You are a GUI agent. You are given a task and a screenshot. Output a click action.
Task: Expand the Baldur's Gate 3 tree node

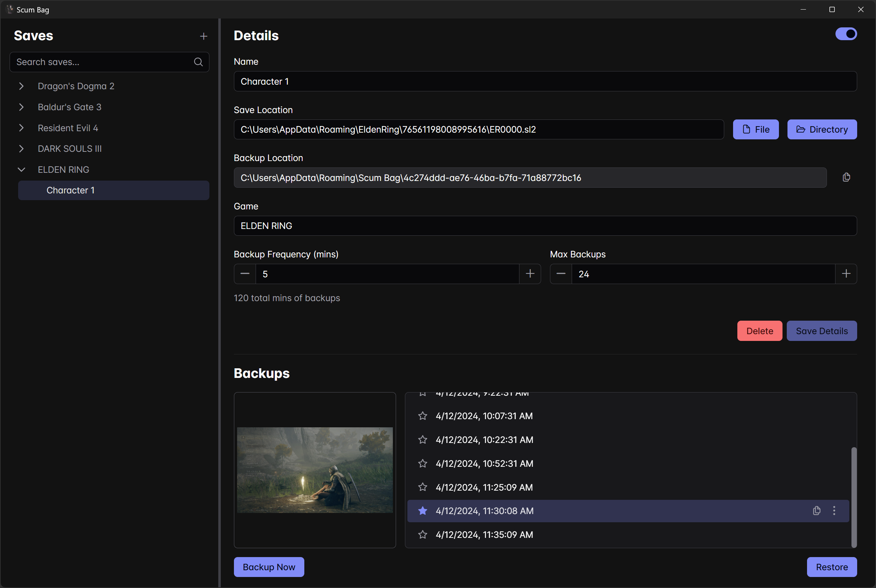pyautogui.click(x=21, y=107)
